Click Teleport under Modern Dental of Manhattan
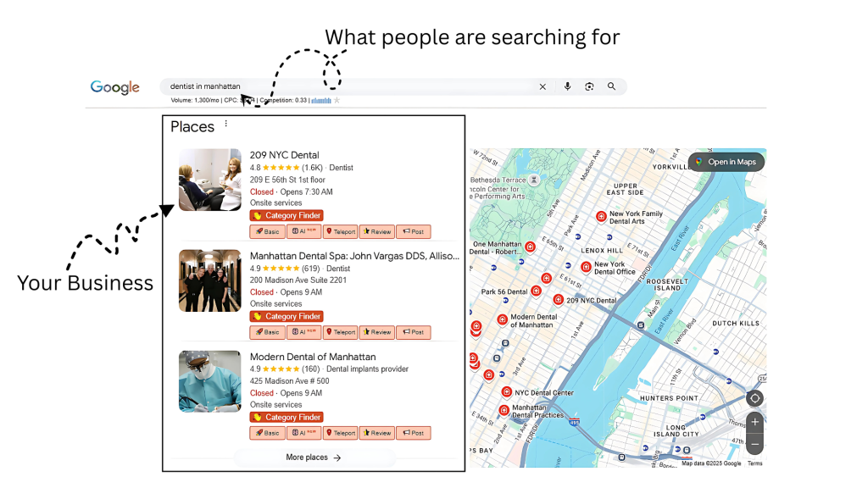Screen dimensions: 868x488 (341, 433)
